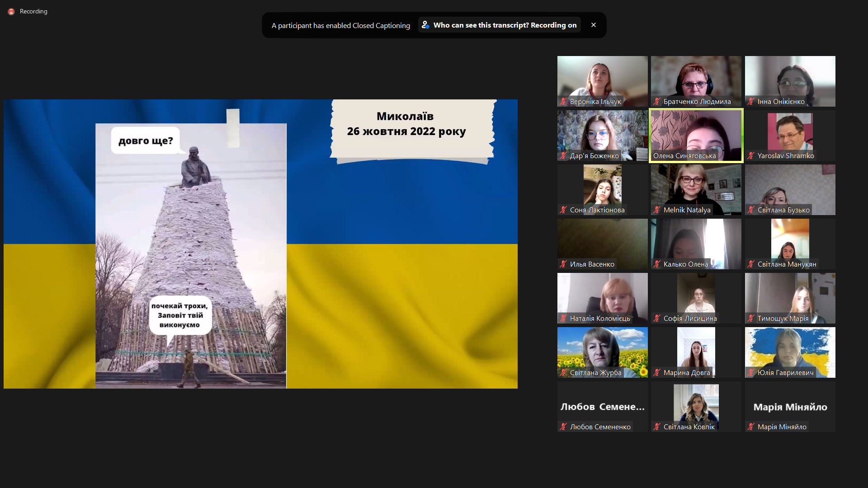
Task: Click the red mic icon on Братченко Людмила's tile
Action: [657, 102]
